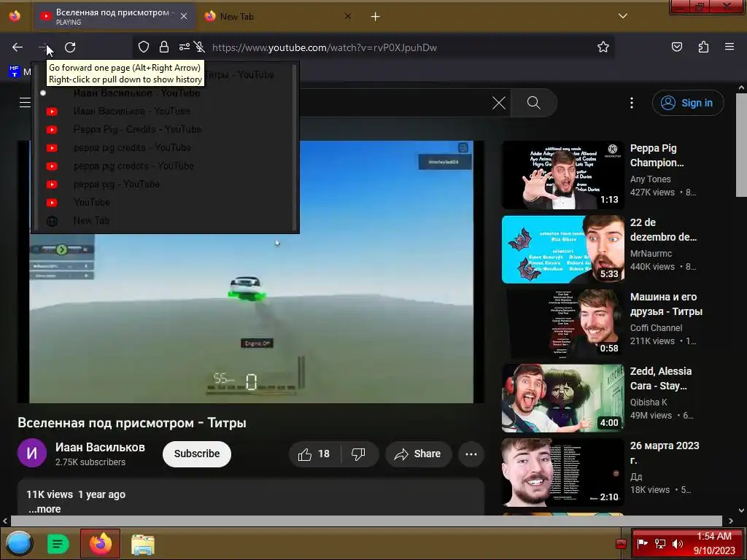Open the tracking protection shield icon
The width and height of the screenshot is (747, 560).
[x=144, y=47]
